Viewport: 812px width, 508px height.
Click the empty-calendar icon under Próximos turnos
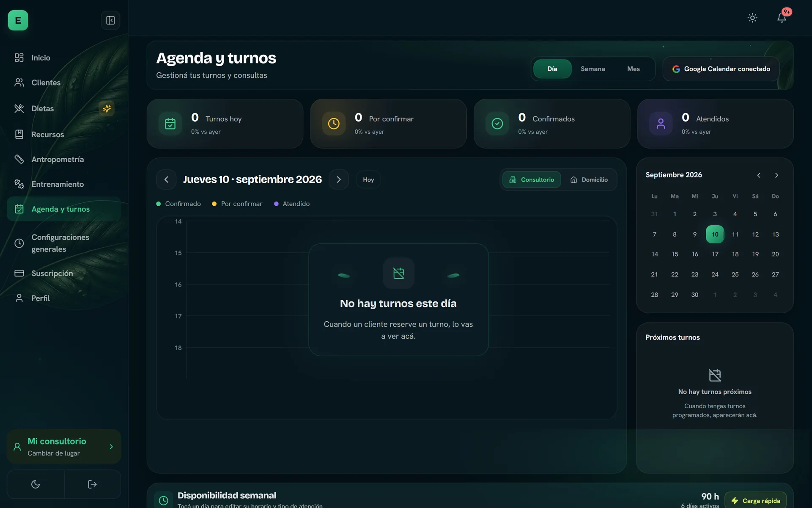(715, 375)
